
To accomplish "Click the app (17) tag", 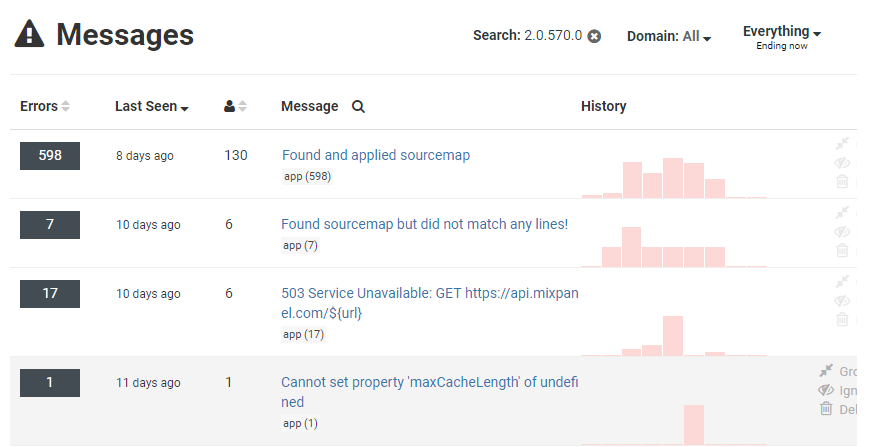I will coord(303,335).
